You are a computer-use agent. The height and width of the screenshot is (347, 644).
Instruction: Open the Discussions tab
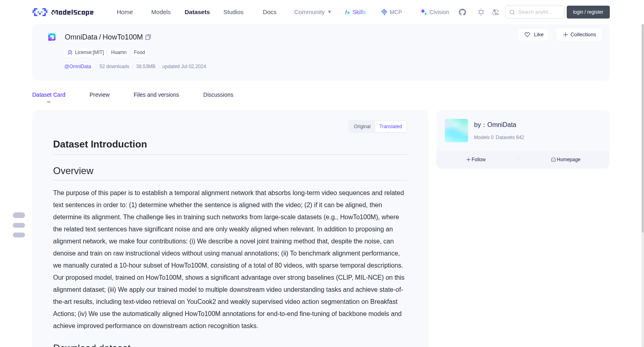click(x=218, y=95)
